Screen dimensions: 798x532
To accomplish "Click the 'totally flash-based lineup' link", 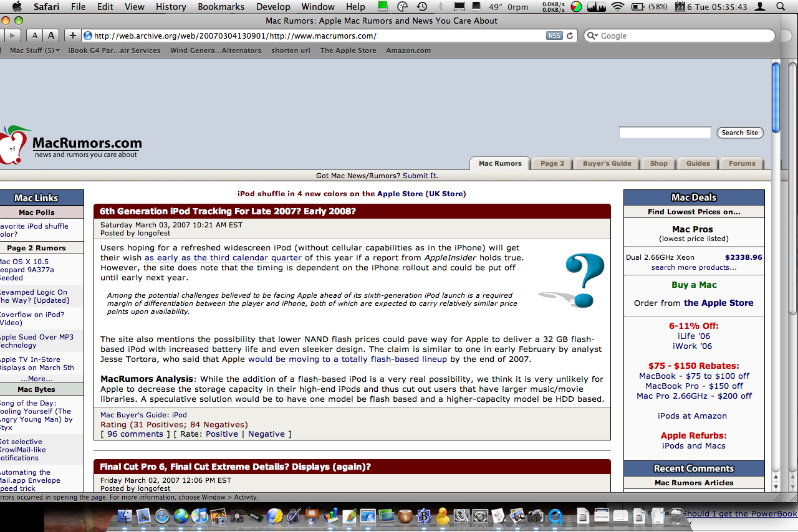I will [x=347, y=359].
